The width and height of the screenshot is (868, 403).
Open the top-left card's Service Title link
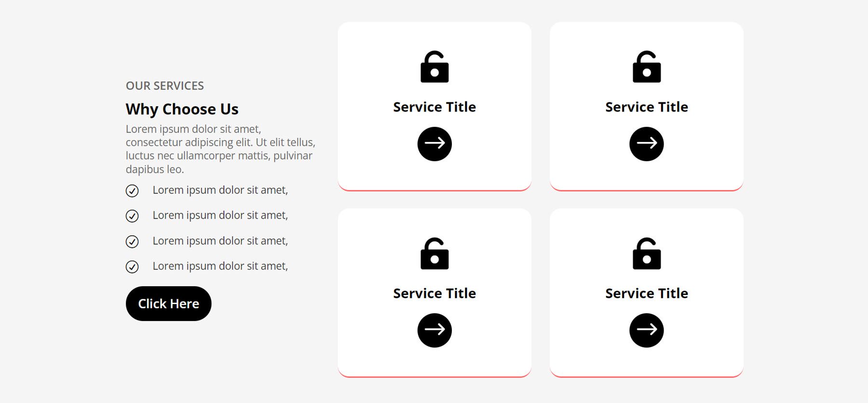pos(434,107)
